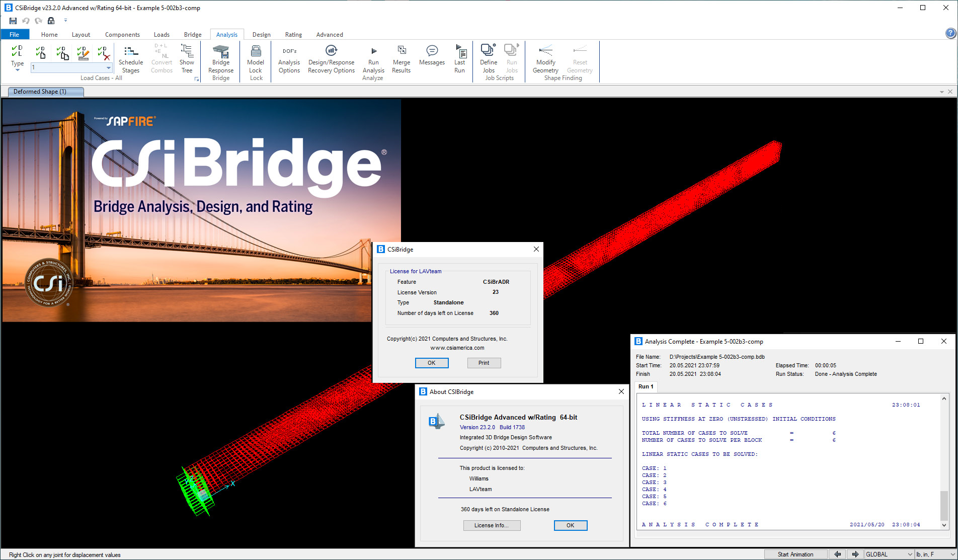This screenshot has height=560, width=958.
Task: Switch to the Advanced ribbon tab
Action: [330, 34]
